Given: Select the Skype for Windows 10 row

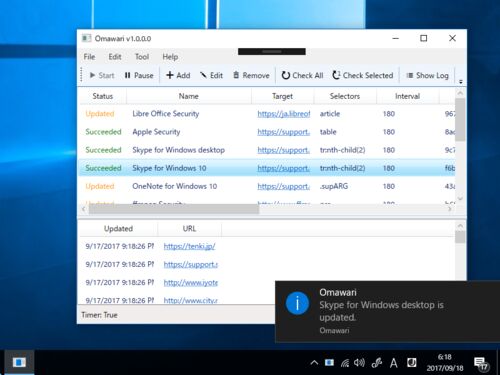Looking at the screenshot, I should click(x=267, y=168).
